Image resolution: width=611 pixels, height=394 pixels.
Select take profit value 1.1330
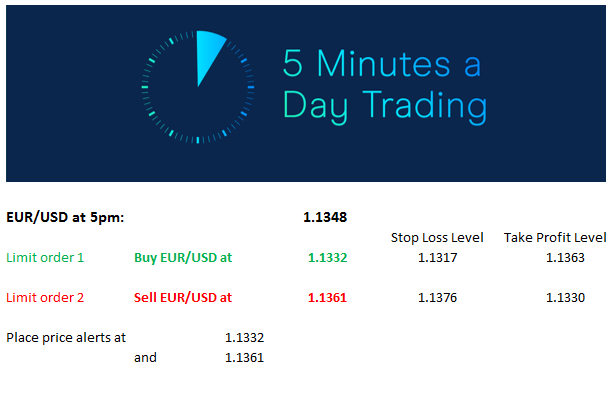pos(565,298)
